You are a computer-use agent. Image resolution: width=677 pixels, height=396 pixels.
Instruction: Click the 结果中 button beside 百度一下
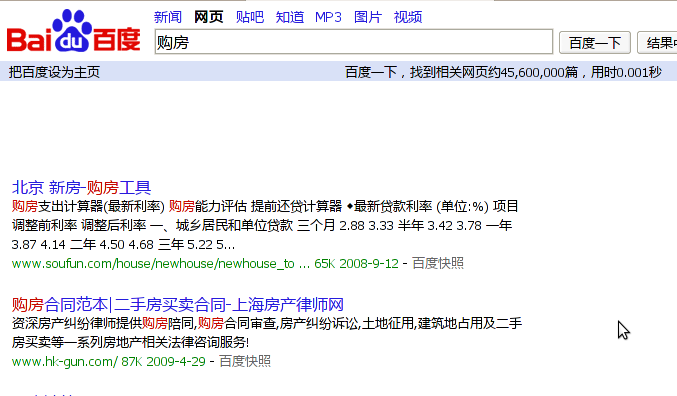pos(657,43)
